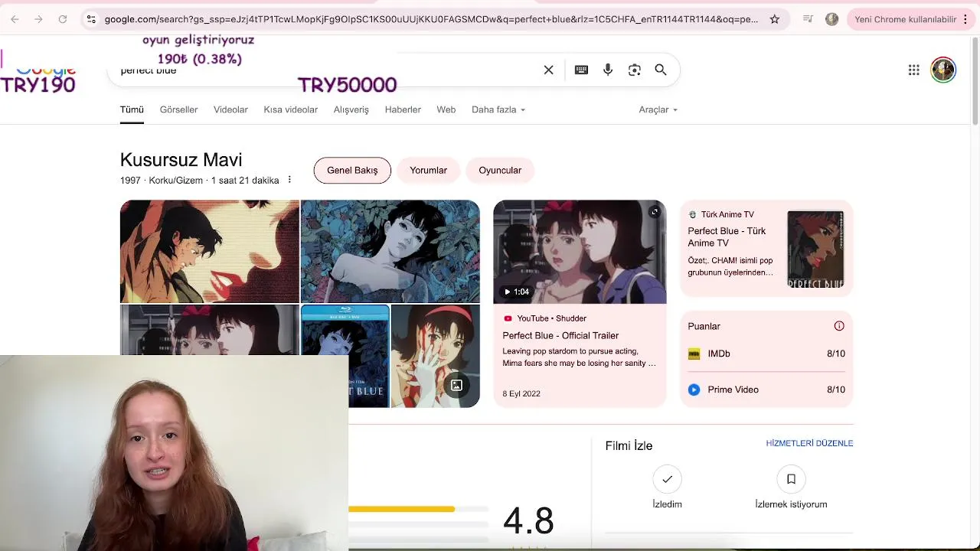Bookmark this page with the star icon

click(775, 19)
